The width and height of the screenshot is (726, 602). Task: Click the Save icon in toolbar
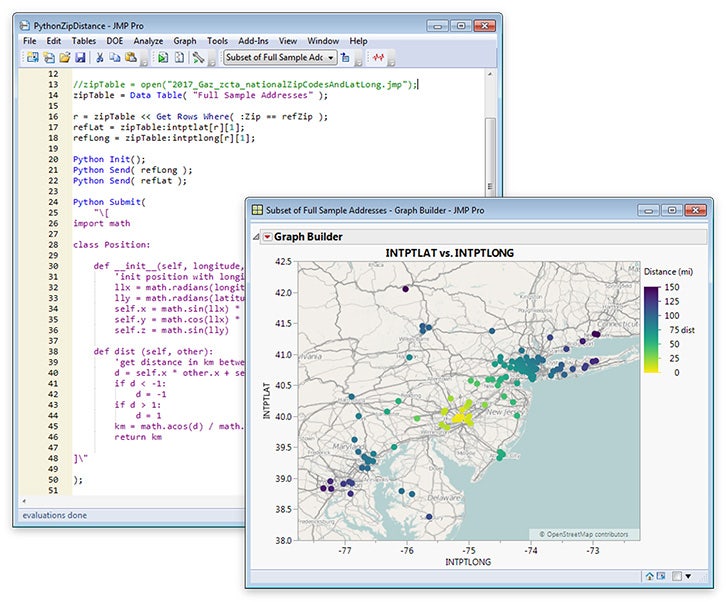pos(81,58)
